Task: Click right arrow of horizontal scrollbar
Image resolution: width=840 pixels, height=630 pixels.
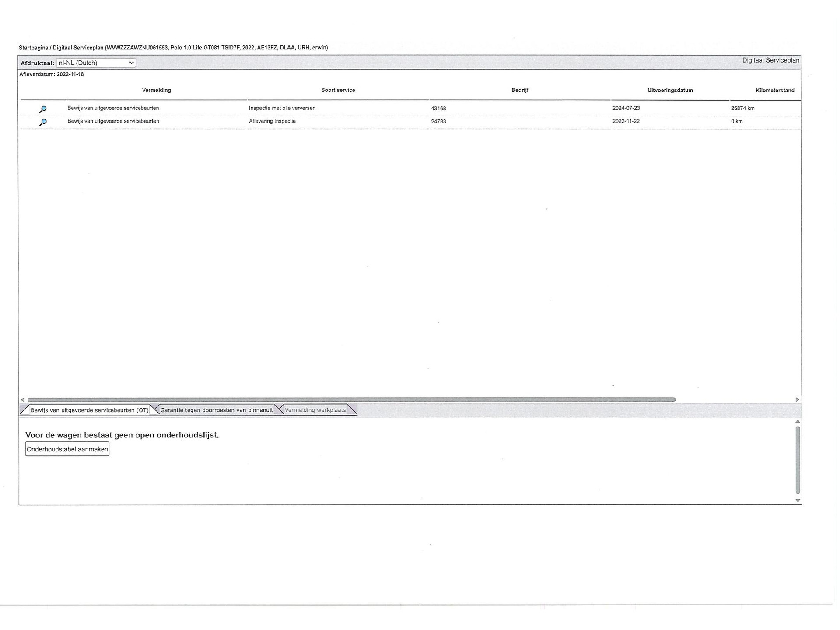Action: click(x=797, y=399)
